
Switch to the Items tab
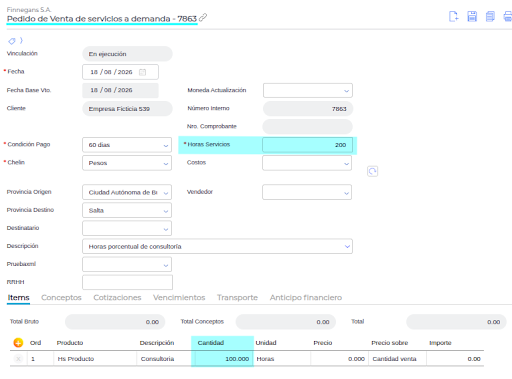19,298
